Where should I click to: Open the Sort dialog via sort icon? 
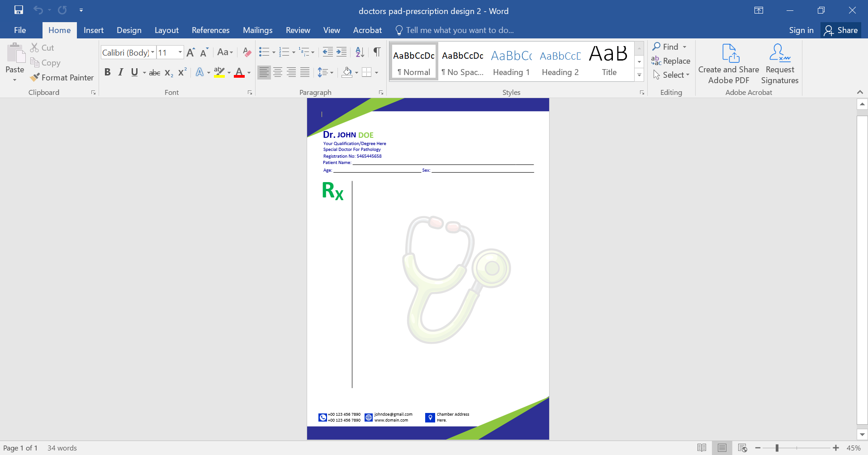click(x=360, y=52)
